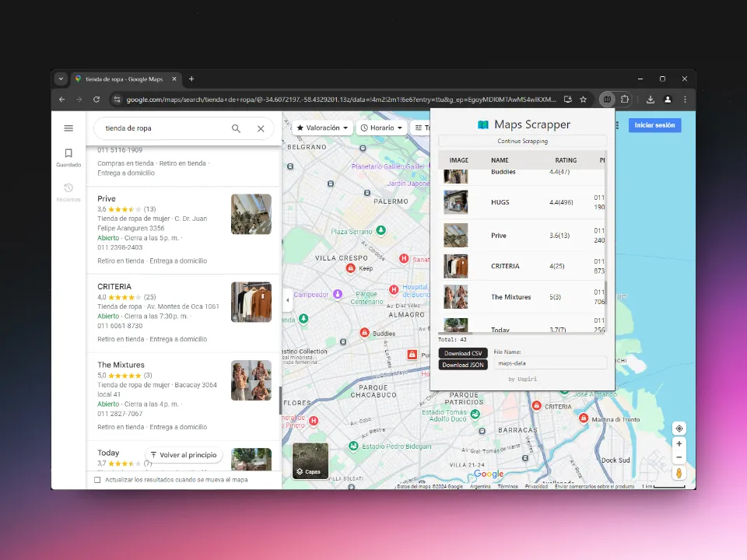Click the HUGS name cell

pyautogui.click(x=500, y=202)
